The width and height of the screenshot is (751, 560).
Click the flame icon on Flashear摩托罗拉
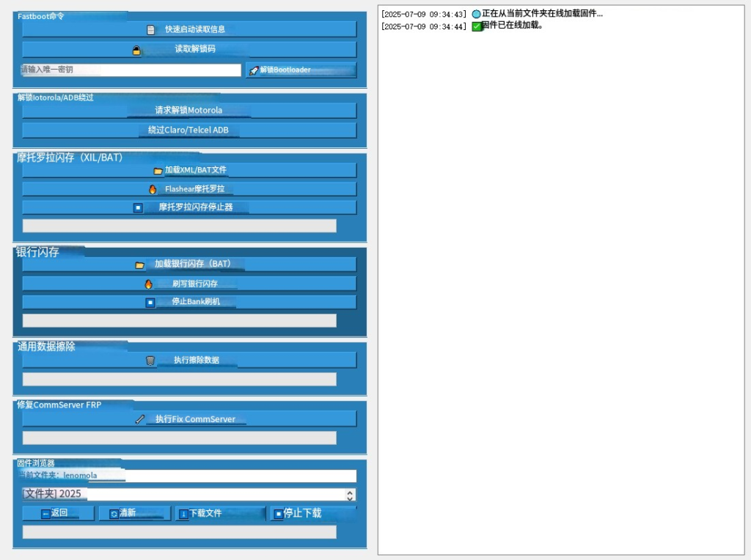pyautogui.click(x=153, y=189)
